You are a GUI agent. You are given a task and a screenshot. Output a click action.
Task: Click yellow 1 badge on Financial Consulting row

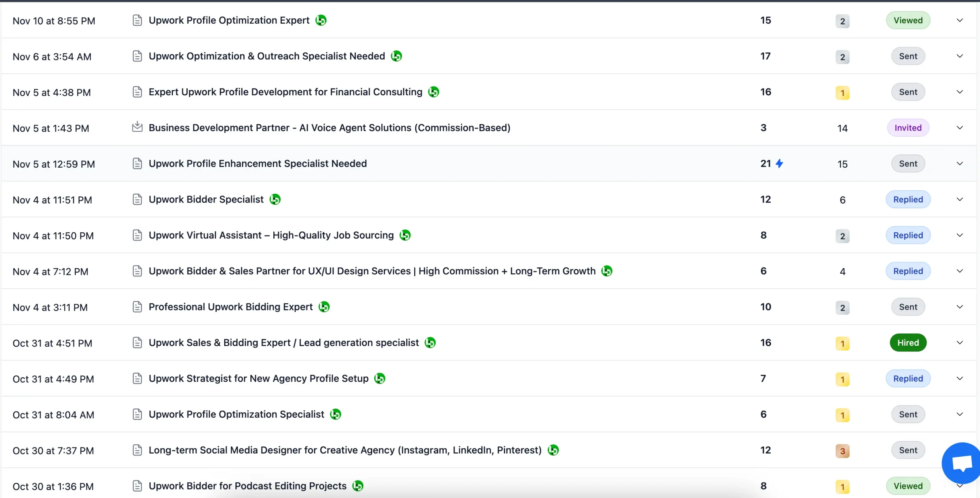pyautogui.click(x=842, y=93)
